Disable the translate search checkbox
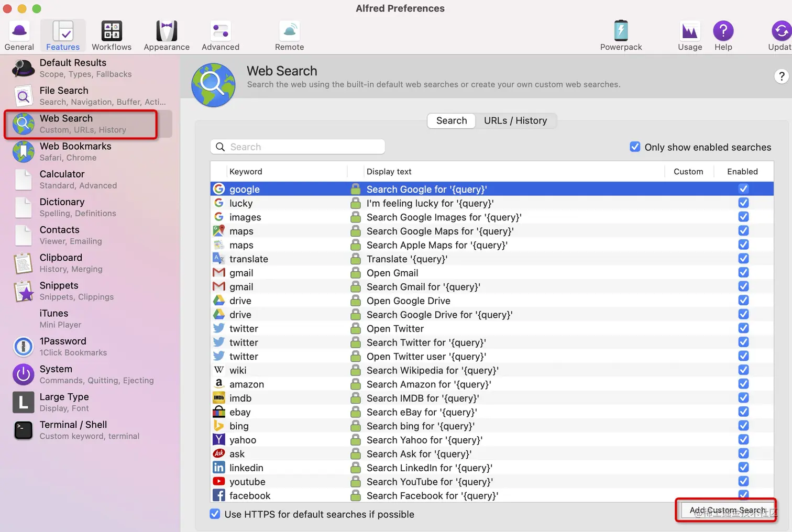The width and height of the screenshot is (792, 532). tap(743, 258)
